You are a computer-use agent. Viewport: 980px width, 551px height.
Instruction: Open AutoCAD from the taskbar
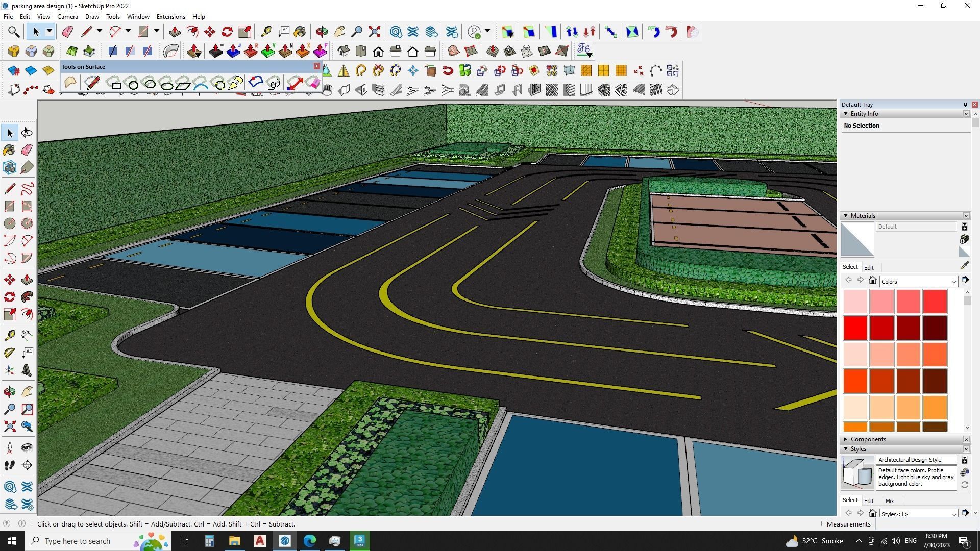[x=260, y=541]
